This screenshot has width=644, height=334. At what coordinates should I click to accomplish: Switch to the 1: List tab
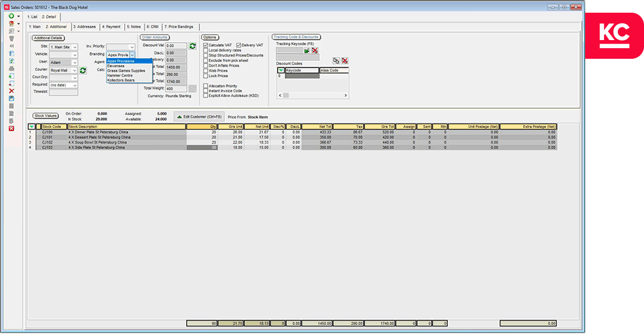click(33, 17)
